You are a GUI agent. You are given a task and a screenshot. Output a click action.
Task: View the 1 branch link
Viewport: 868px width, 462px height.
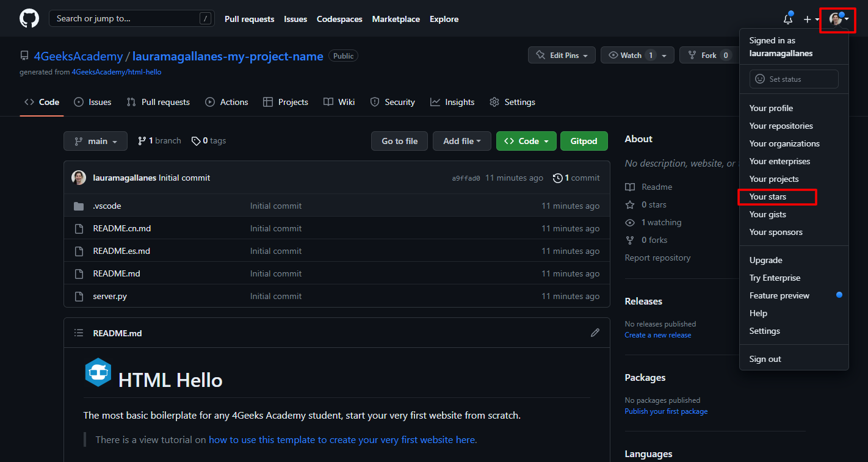point(159,140)
